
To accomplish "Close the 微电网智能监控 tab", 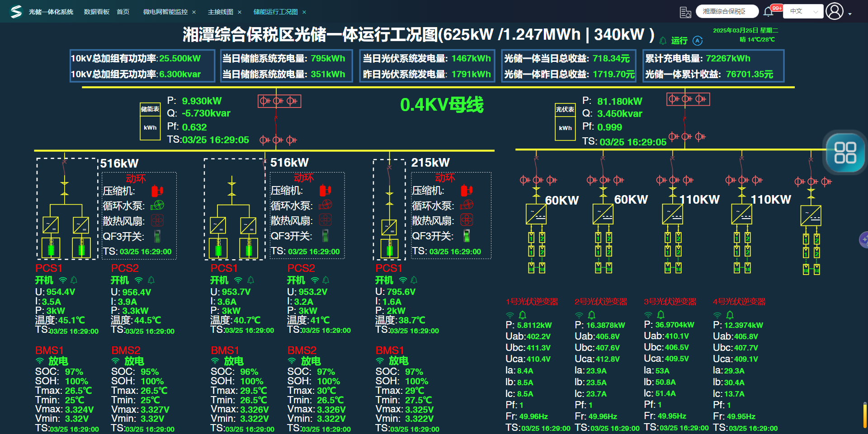I will tap(194, 12).
